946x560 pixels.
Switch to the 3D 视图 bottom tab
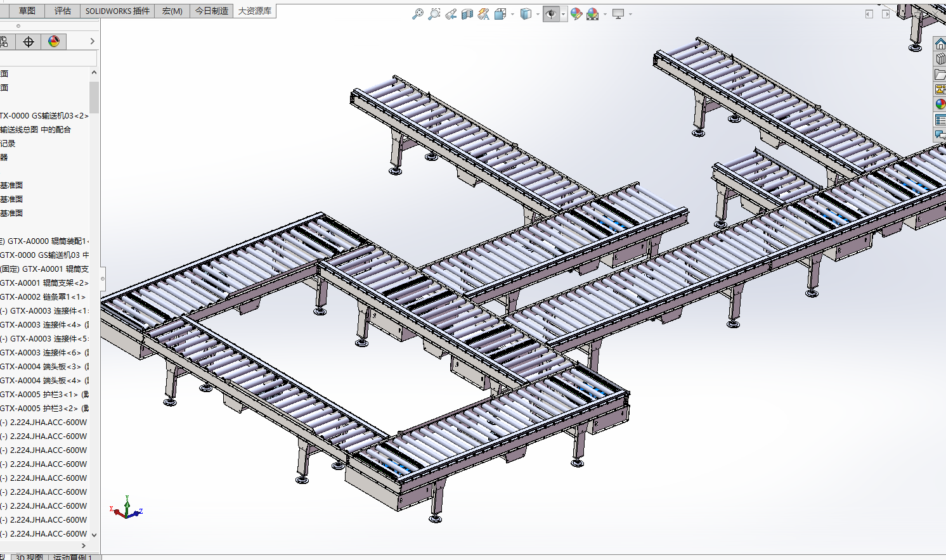click(x=29, y=557)
